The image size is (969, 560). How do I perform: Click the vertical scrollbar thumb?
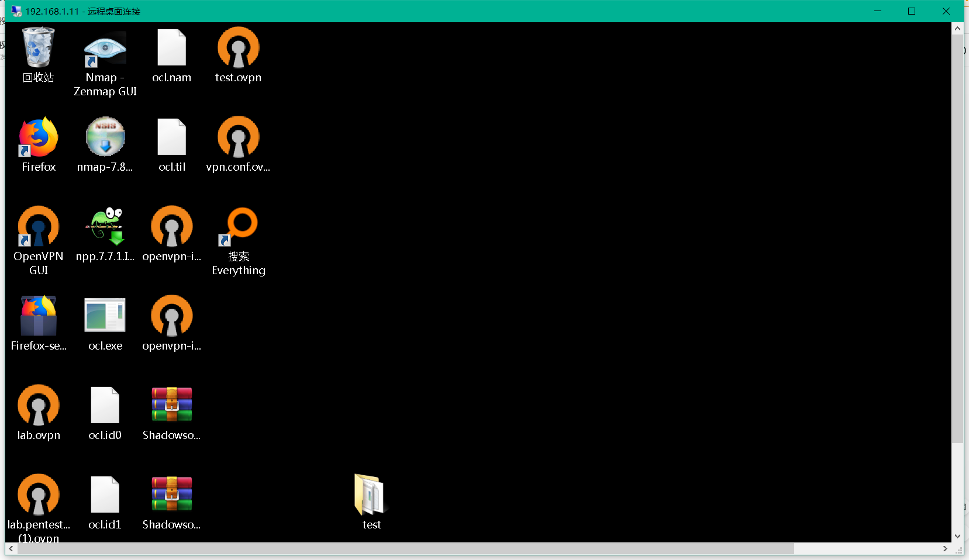coord(957,238)
